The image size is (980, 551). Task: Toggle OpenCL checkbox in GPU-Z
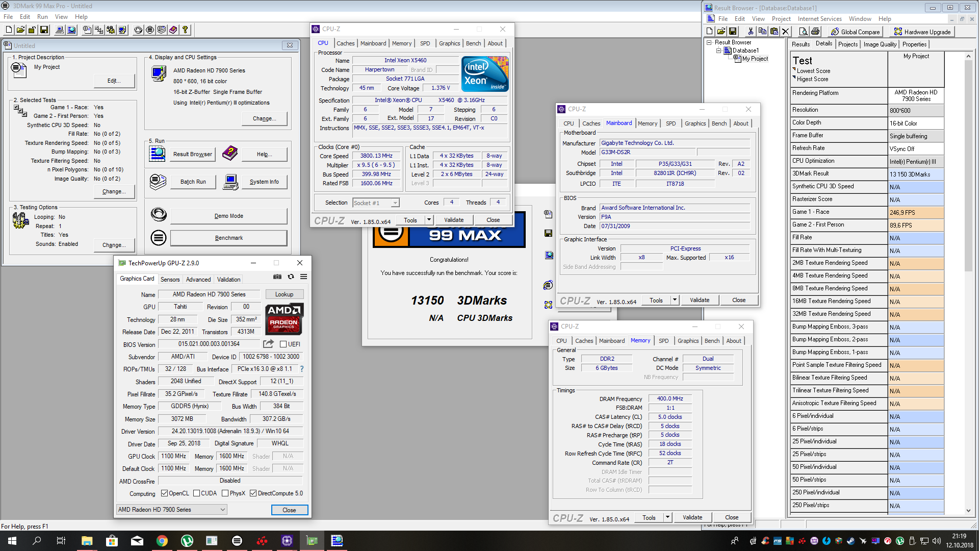coord(164,493)
